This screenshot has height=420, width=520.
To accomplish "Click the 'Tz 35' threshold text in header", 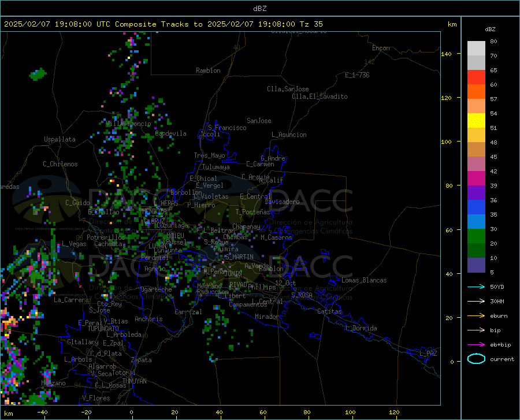I will (x=311, y=24).
